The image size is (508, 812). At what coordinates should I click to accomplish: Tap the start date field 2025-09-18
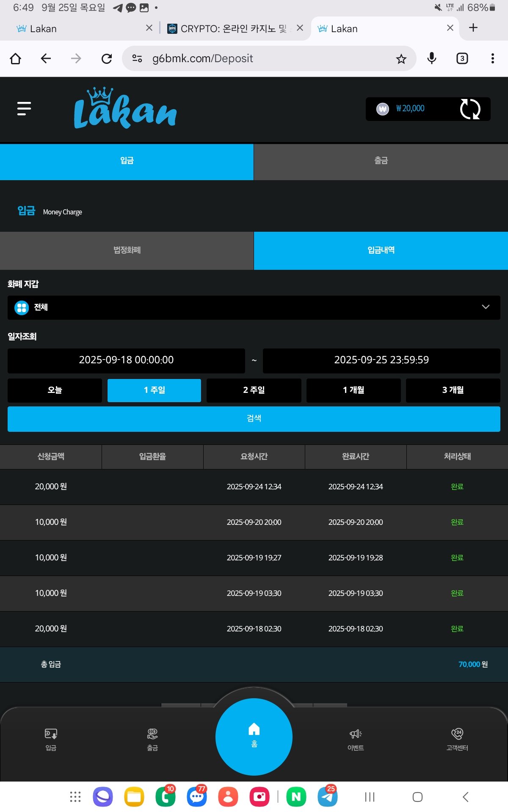coord(126,360)
